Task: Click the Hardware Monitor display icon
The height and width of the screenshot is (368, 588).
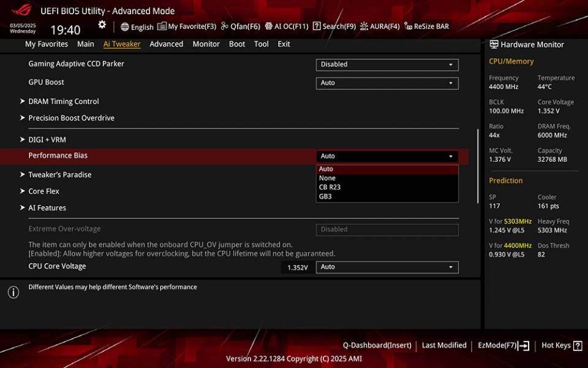Action: 494,44
